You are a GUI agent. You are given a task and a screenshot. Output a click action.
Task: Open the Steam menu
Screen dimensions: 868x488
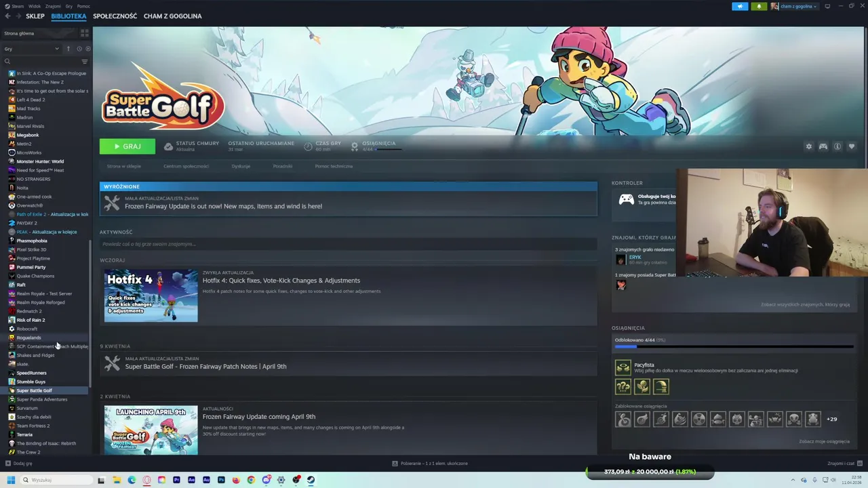pyautogui.click(x=18, y=6)
